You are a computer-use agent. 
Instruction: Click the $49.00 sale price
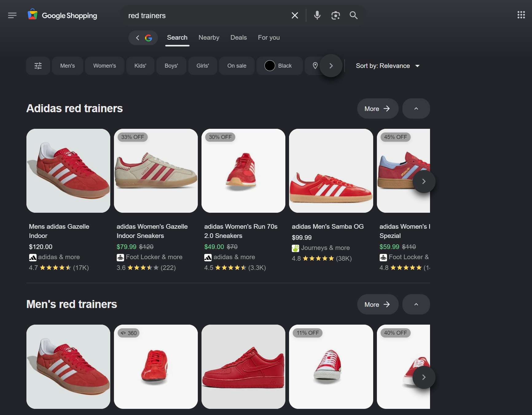pos(214,247)
